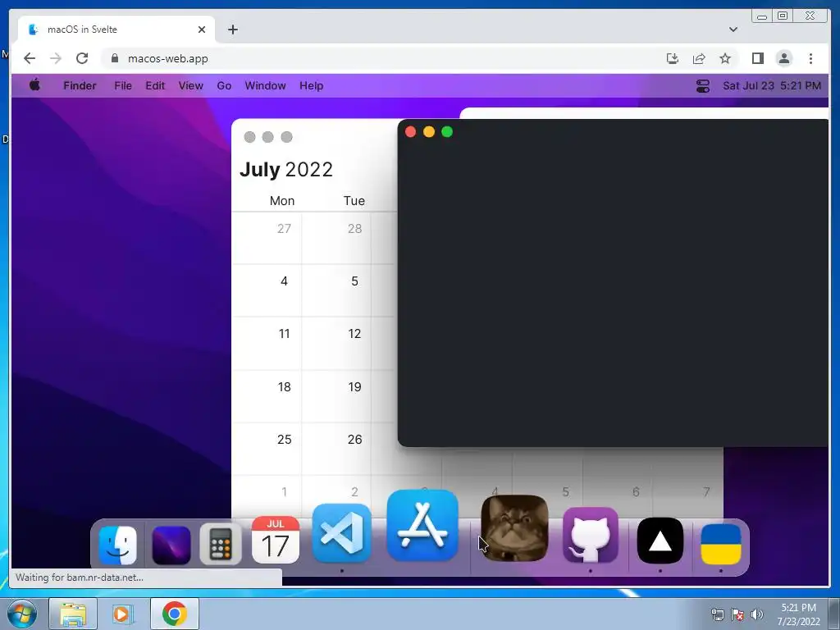This screenshot has height=630, width=840.
Task: Open Chrome's three-dot menu
Action: 810,58
